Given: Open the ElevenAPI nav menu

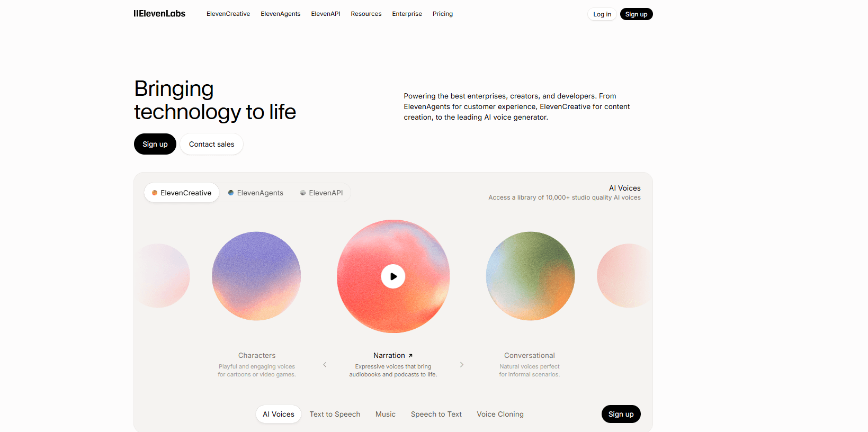Looking at the screenshot, I should pyautogui.click(x=326, y=14).
